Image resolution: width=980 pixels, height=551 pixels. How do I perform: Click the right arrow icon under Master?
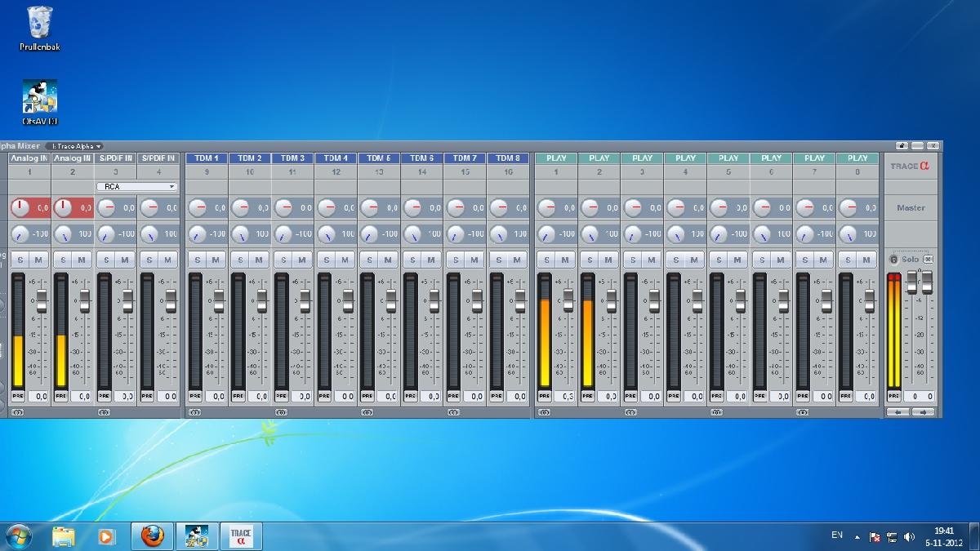coord(923,412)
